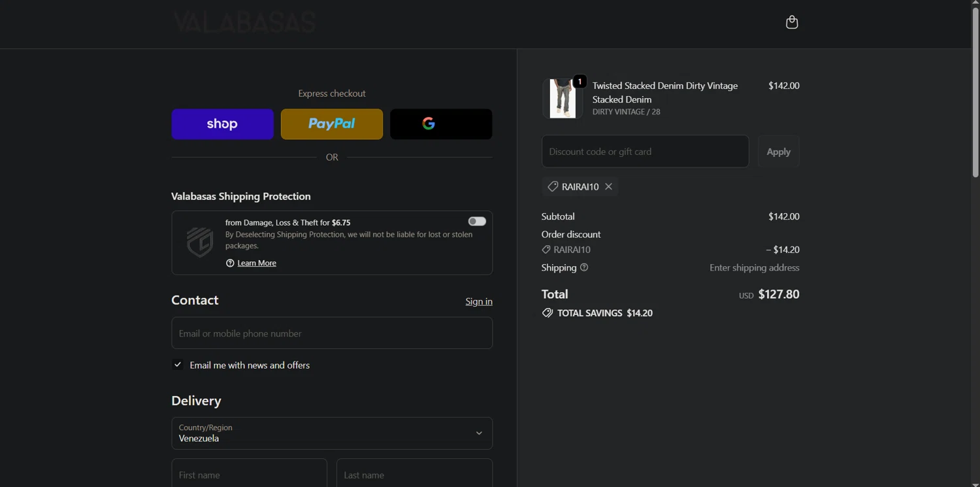
Task: Click the Total Savings tag icon
Action: [547, 313]
